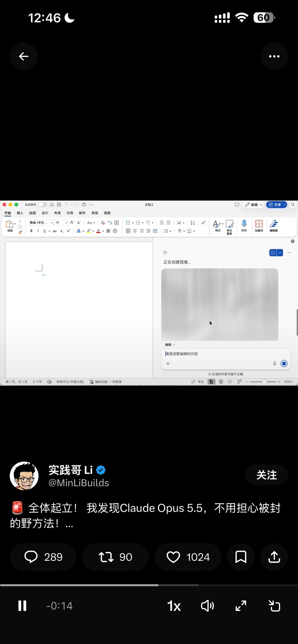Open the 编辑器 editor tool in Word
298x644 pixels.
[274, 226]
